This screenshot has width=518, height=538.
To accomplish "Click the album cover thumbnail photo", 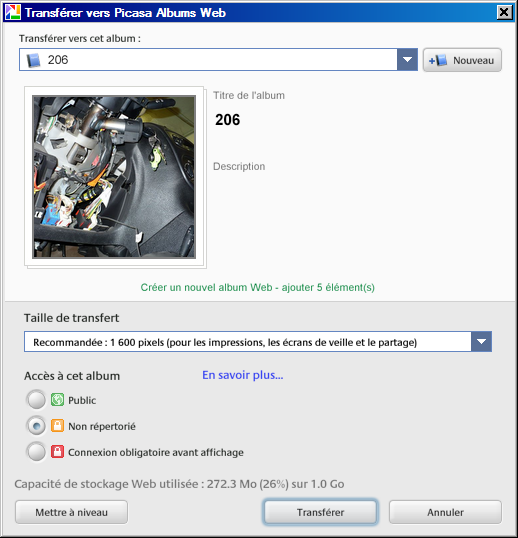I will pos(114,177).
